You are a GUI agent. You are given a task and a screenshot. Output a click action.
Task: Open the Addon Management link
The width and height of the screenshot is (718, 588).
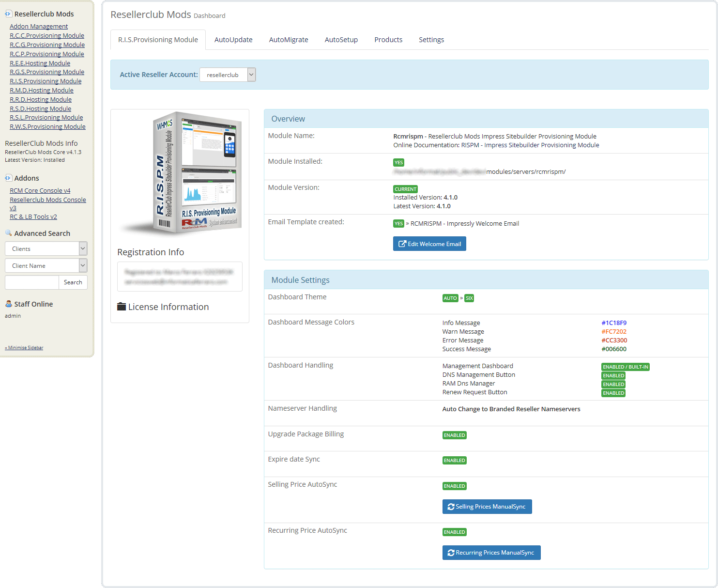click(39, 27)
